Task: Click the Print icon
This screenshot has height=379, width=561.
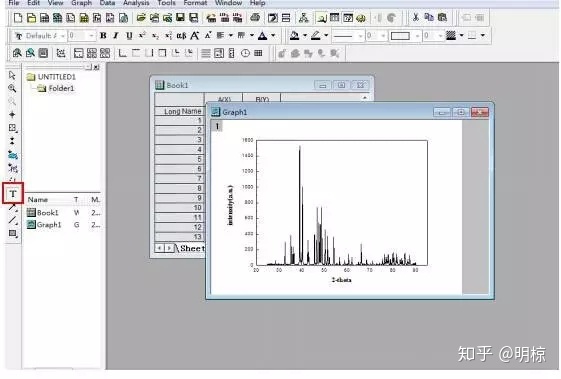Action: tap(255, 18)
